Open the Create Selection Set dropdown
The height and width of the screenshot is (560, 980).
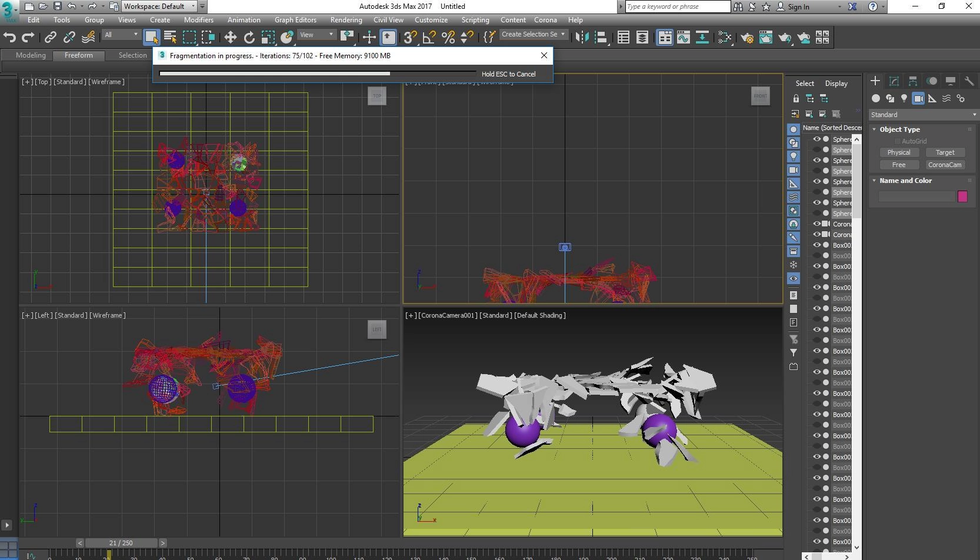click(x=534, y=34)
